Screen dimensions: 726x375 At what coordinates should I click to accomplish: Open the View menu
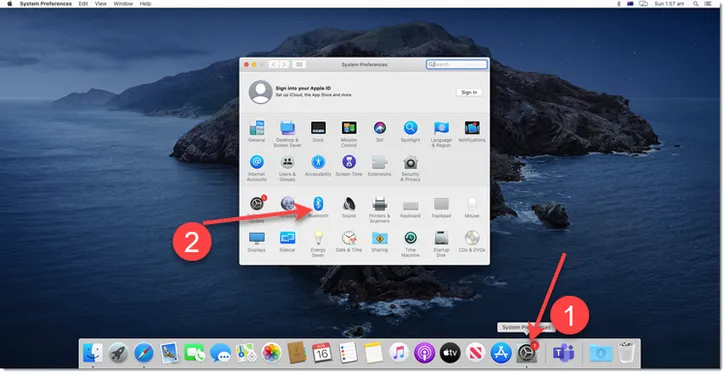tap(100, 4)
